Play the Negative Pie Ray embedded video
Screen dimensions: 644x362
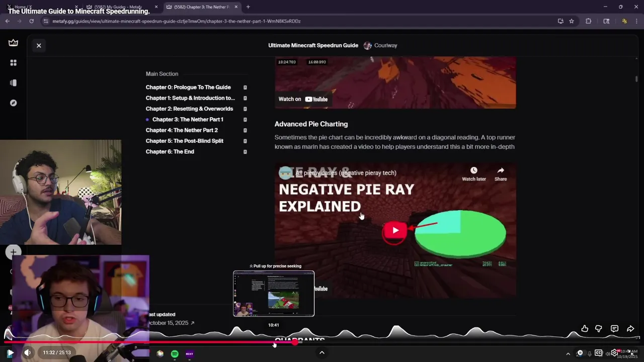395,230
